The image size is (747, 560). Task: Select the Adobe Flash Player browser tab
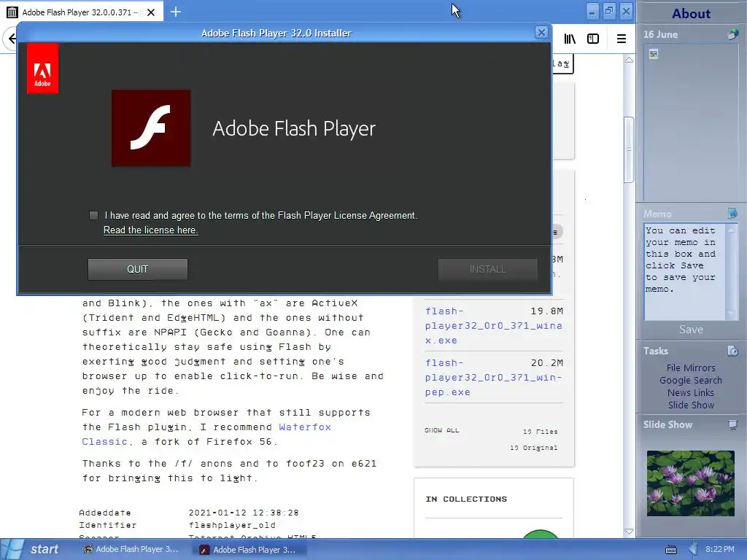click(x=82, y=12)
